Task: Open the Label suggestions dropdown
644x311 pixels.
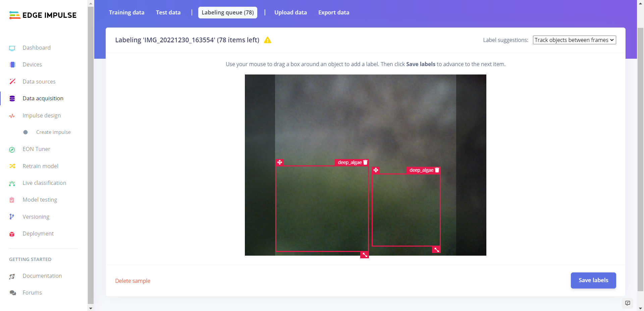Action: point(574,40)
